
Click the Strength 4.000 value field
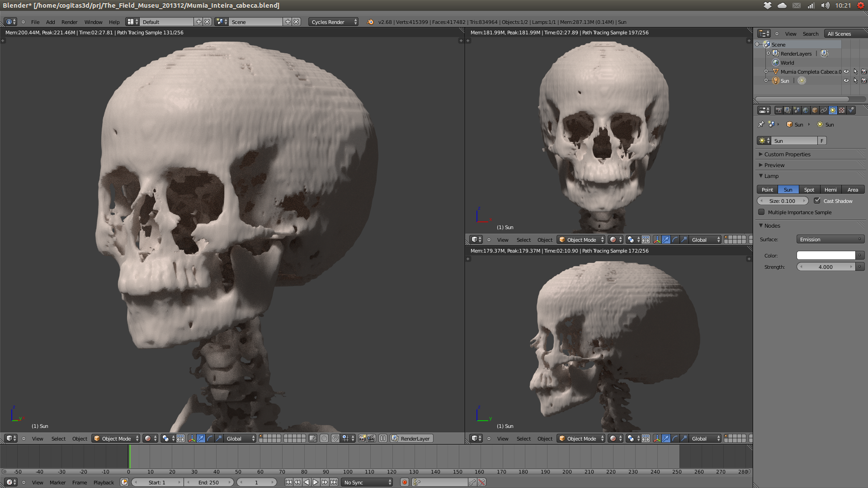(826, 267)
